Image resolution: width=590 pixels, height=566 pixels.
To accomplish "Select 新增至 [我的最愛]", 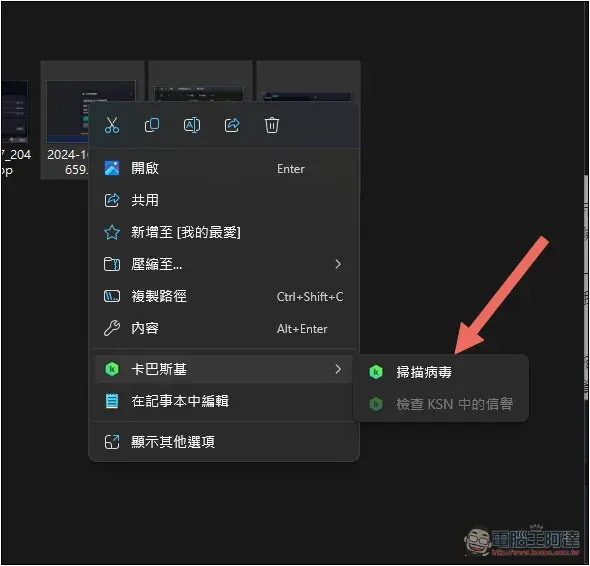I will (224, 232).
